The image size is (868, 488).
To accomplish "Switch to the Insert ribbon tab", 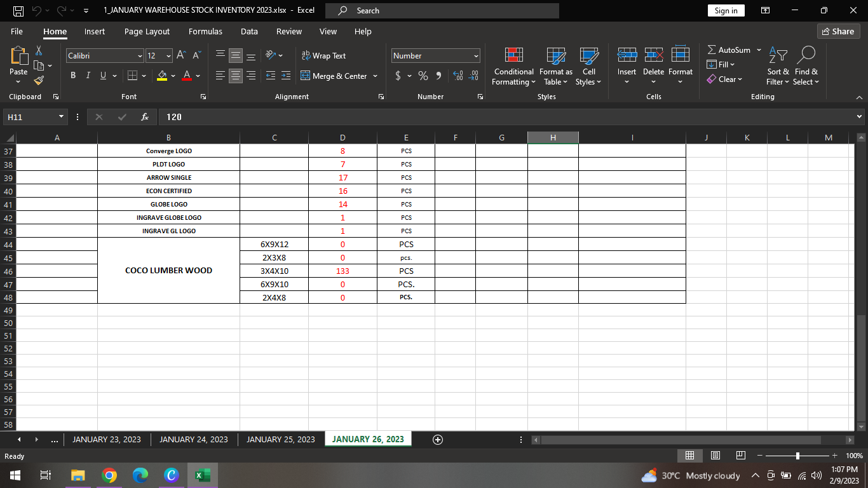I will tap(95, 32).
